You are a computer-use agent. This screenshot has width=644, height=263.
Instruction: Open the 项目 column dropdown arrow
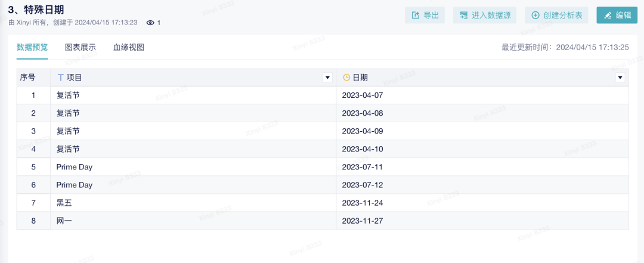pyautogui.click(x=327, y=78)
